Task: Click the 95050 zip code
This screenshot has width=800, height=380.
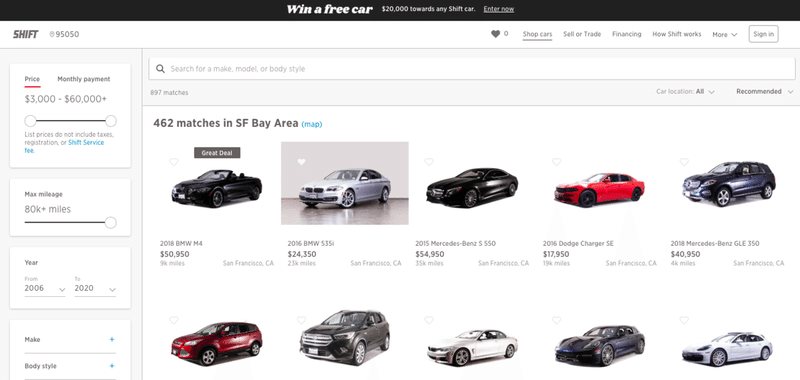Action: coord(67,35)
